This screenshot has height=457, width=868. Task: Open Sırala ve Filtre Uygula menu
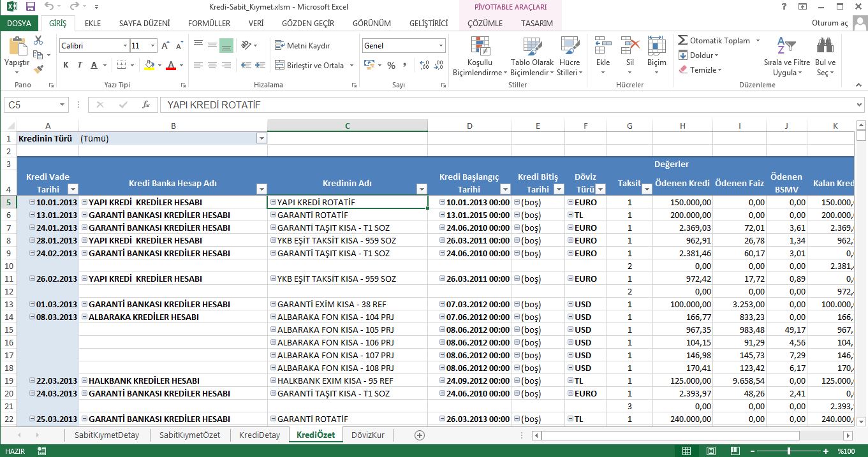[787, 57]
